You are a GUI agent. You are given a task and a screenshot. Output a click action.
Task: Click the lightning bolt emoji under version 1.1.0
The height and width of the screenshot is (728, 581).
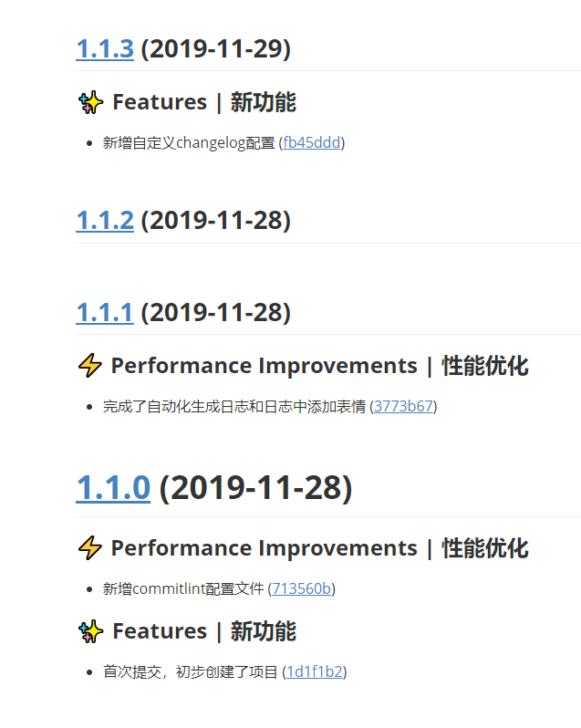pyautogui.click(x=90, y=548)
